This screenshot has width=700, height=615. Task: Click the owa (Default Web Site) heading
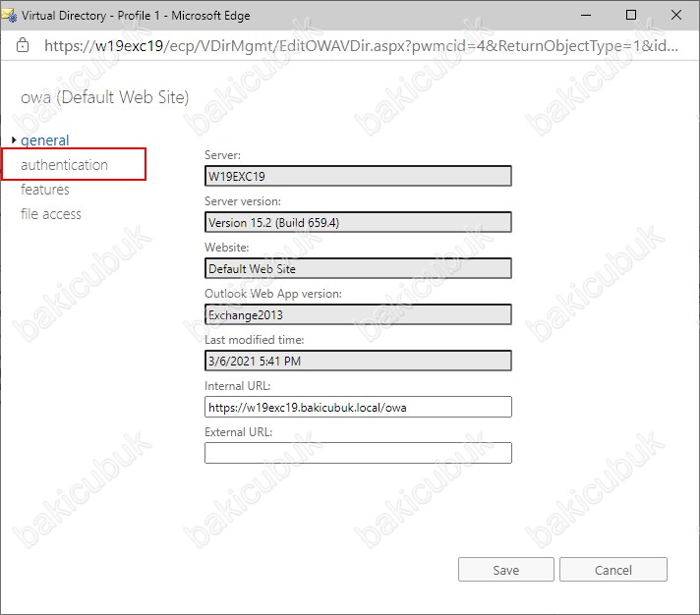(105, 97)
